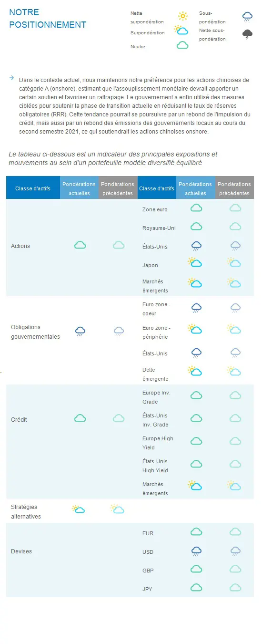The width and height of the screenshot is (262, 644).
Task: Click current rain icon for USD currency
Action: [196, 551]
